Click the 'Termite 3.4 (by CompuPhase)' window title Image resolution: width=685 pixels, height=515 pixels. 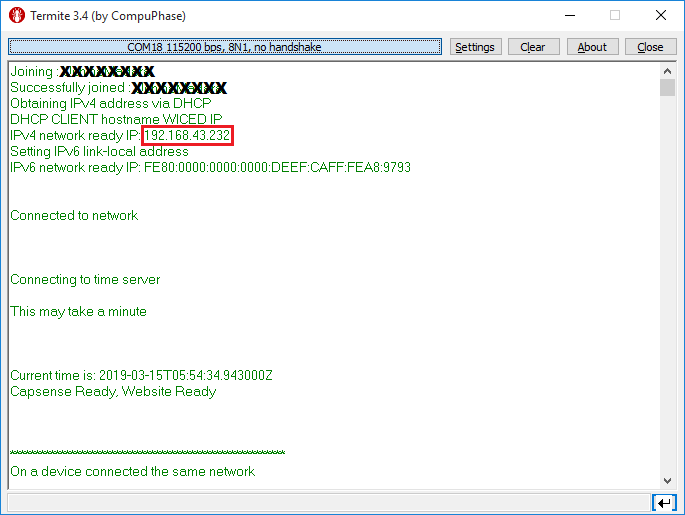pos(108,16)
